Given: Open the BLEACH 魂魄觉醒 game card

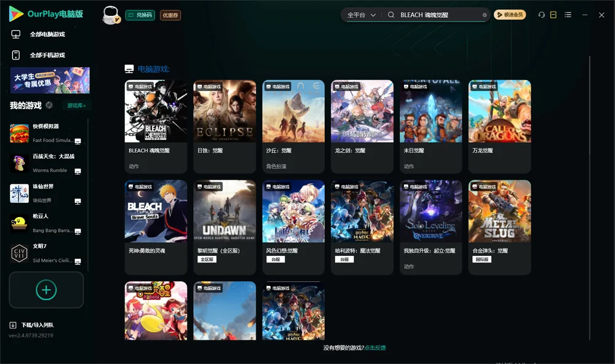Looking at the screenshot, I should tap(156, 126).
